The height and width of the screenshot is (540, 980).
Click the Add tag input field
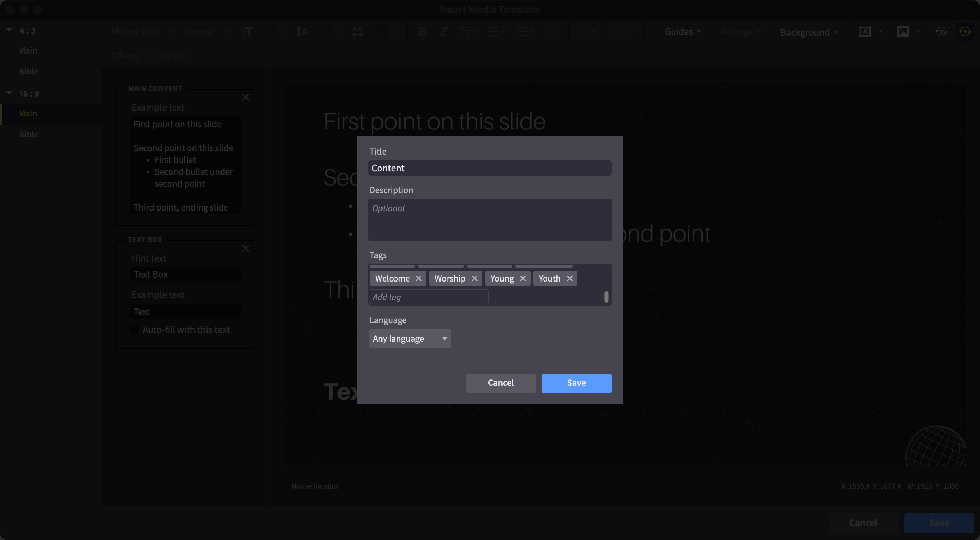click(x=428, y=297)
